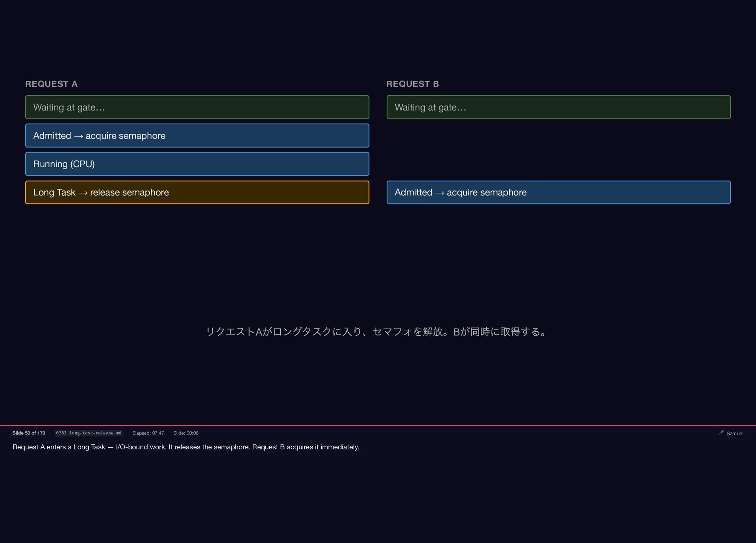Screen dimensions: 756x543
Task: Click the REQUEST B column heading
Action: pyautogui.click(x=412, y=84)
